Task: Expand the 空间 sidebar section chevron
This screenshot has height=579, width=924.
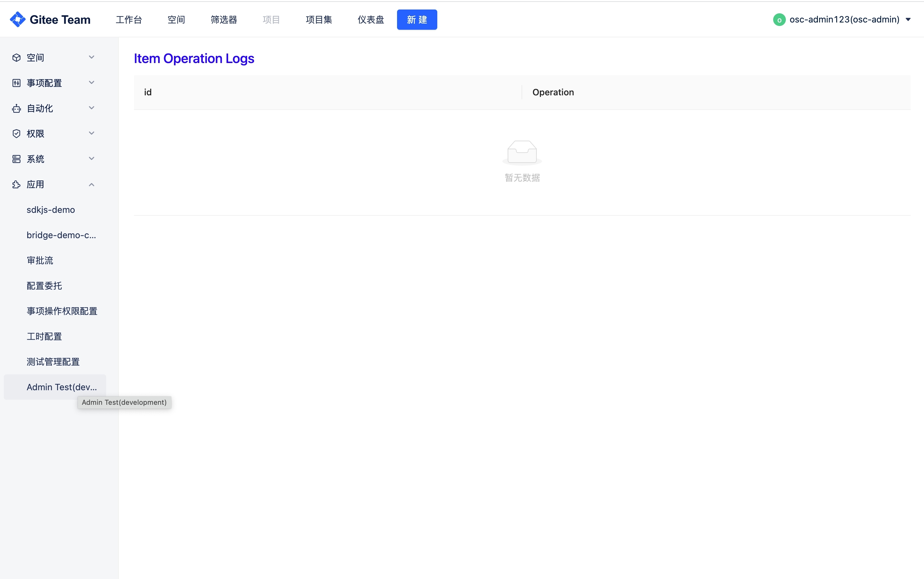Action: pos(92,57)
